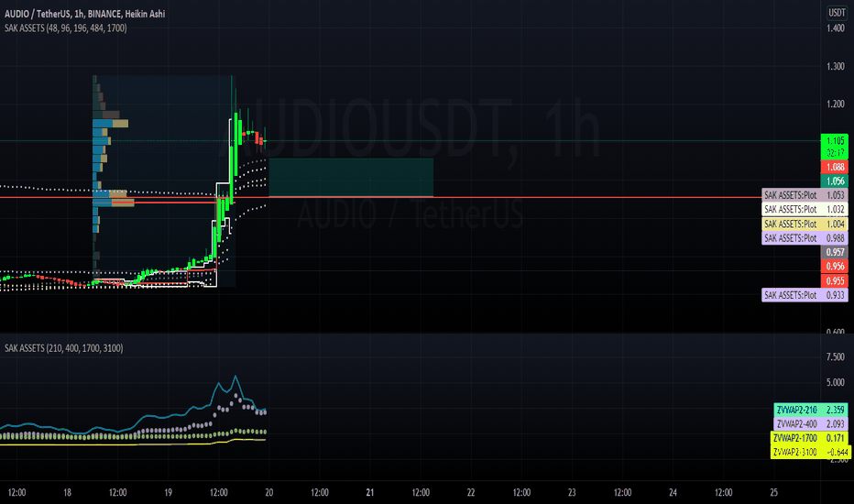Click date 21 on the time axis
Image resolution: width=854 pixels, height=504 pixels.
click(x=370, y=493)
